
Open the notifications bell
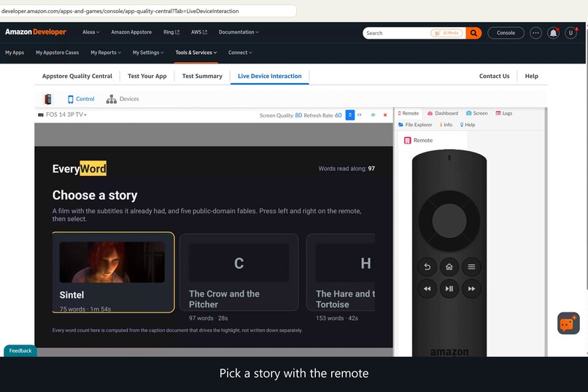[553, 33]
